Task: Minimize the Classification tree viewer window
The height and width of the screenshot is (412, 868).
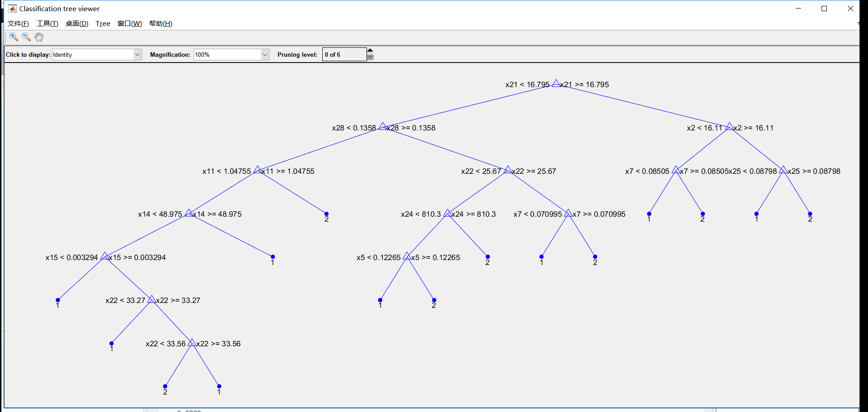Action: pos(798,8)
